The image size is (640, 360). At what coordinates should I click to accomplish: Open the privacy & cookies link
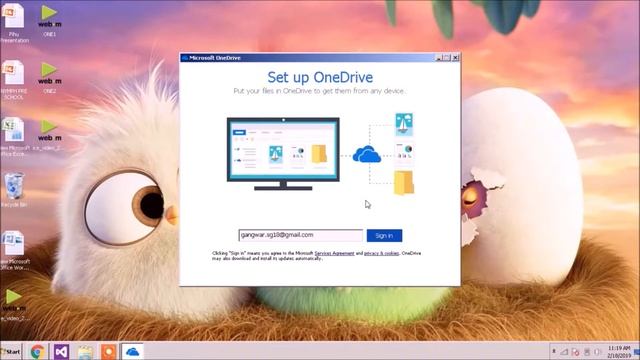(x=381, y=253)
